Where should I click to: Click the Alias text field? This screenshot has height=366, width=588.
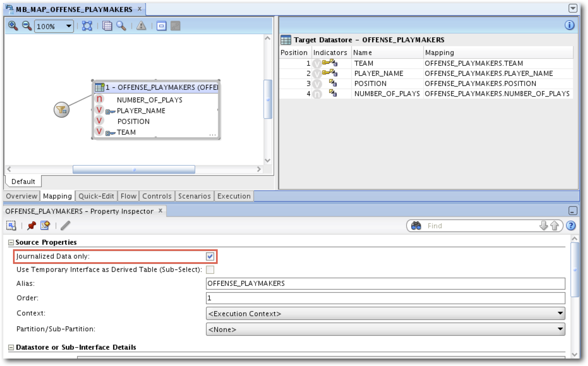point(385,283)
